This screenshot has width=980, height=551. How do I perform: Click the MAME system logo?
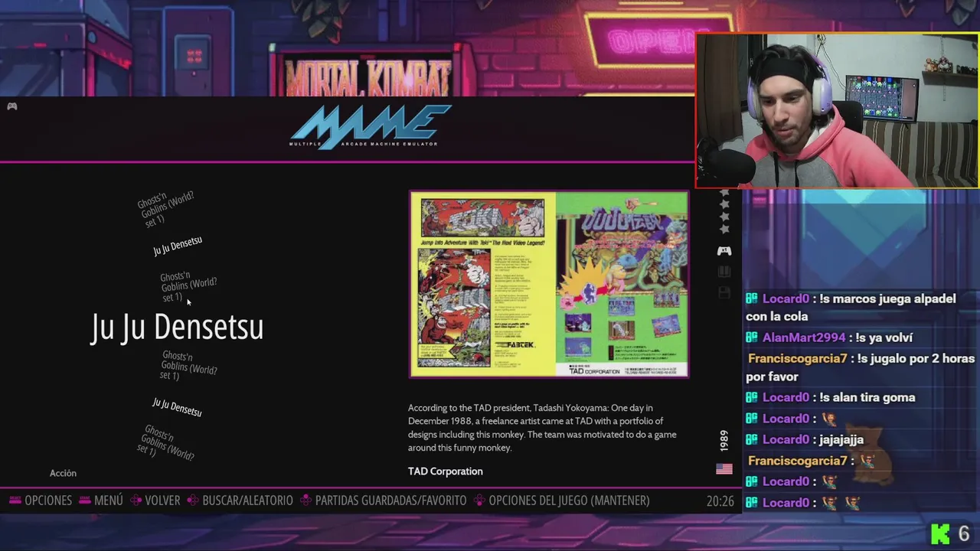[371, 127]
